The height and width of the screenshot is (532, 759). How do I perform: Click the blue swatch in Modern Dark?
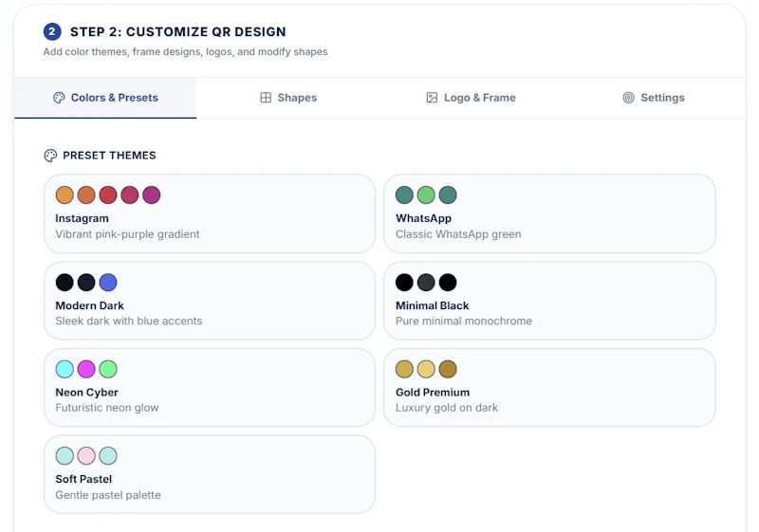[x=108, y=282]
